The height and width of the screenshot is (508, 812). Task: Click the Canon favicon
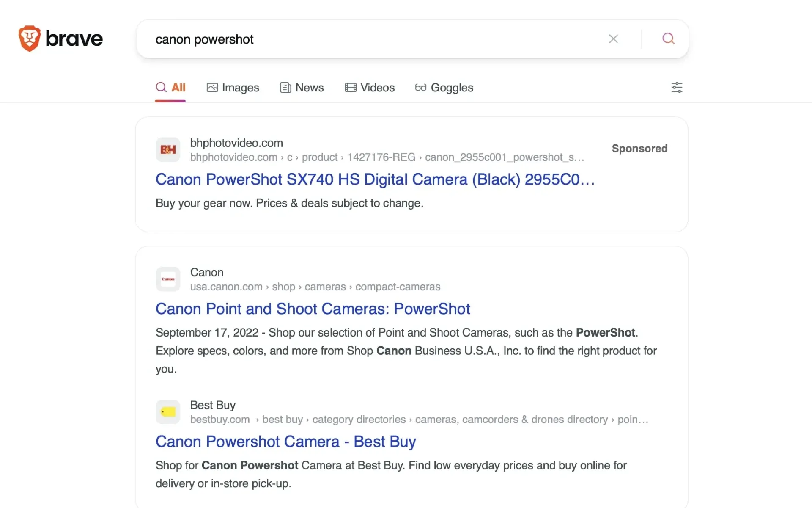168,279
